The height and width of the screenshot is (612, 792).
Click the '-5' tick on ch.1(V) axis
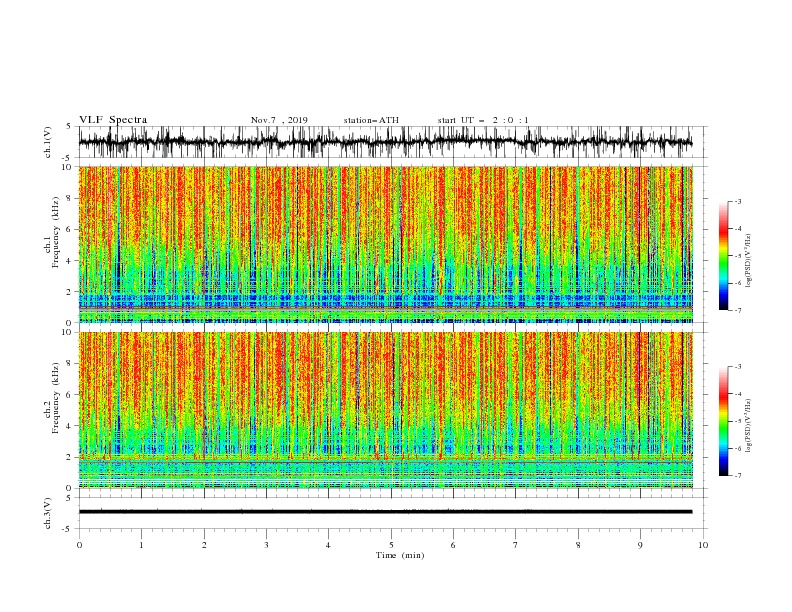(x=67, y=158)
